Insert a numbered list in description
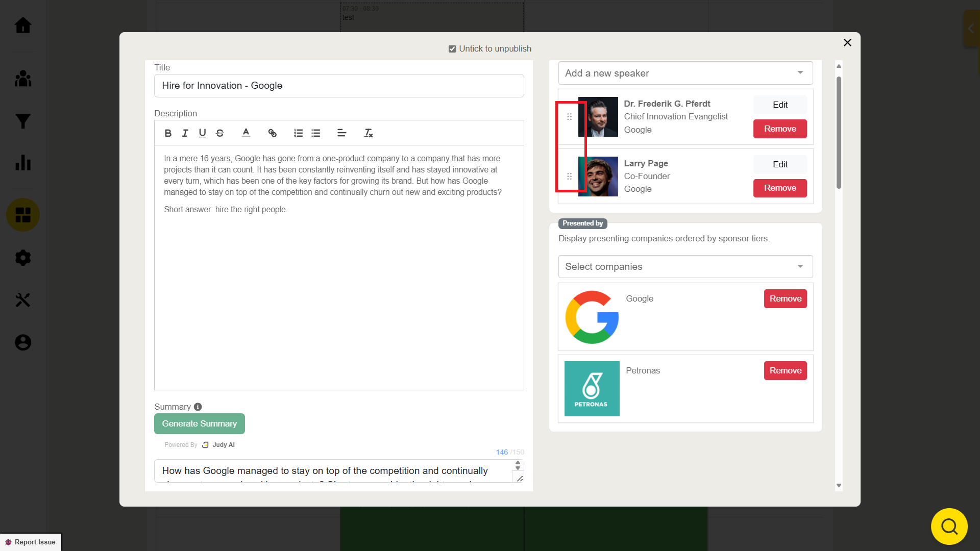The height and width of the screenshot is (551, 980). [x=299, y=133]
